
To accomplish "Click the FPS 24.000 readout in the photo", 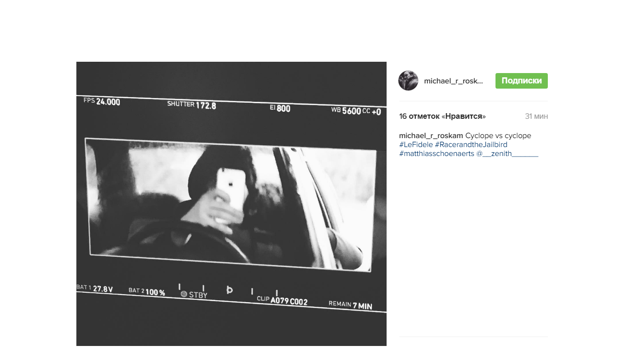I will 102,101.
